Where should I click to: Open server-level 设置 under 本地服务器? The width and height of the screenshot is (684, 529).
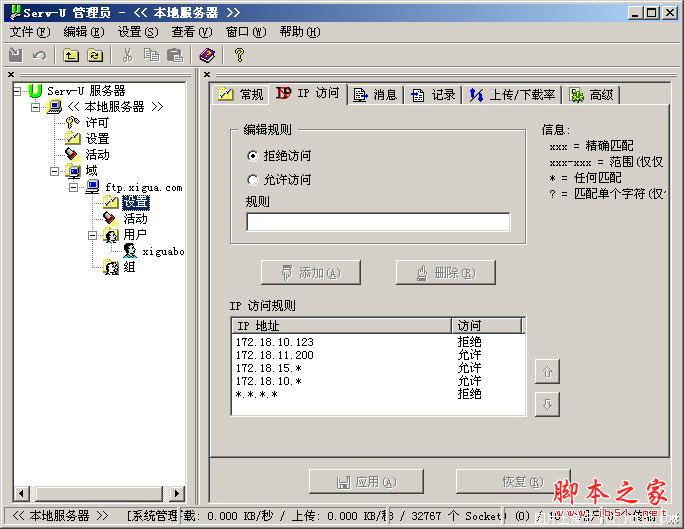pos(97,139)
